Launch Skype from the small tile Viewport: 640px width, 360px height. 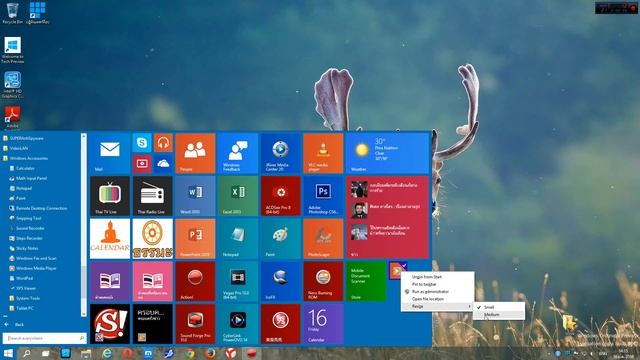coord(142,143)
